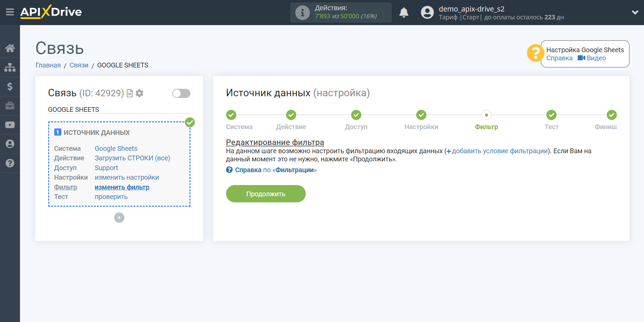Open connection settings gear icon
This screenshot has width=644, height=322.
click(139, 93)
